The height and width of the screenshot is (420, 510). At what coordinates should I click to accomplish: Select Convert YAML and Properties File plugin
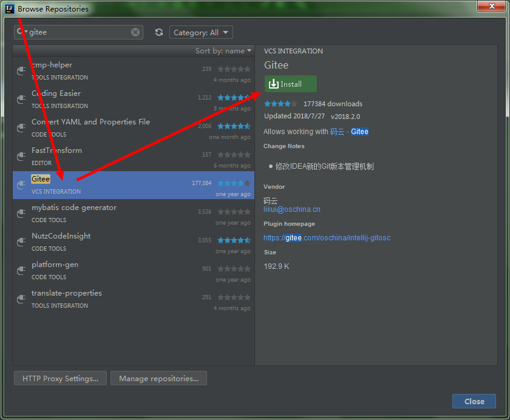tap(134, 127)
